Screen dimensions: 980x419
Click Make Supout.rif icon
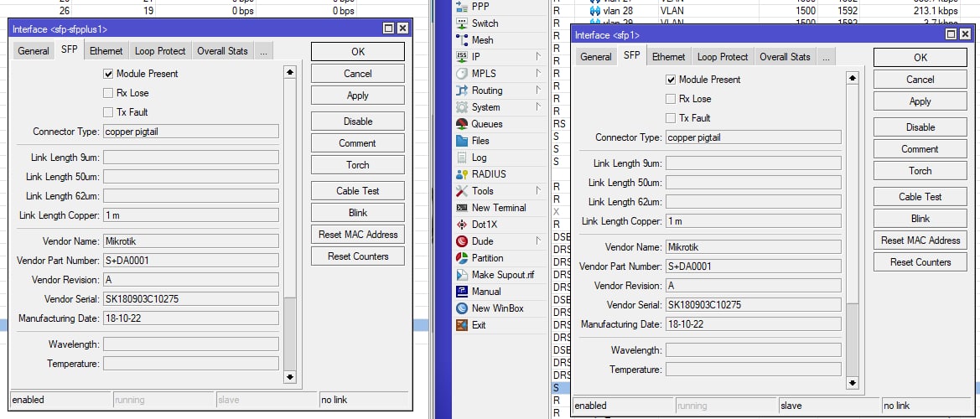coord(462,275)
